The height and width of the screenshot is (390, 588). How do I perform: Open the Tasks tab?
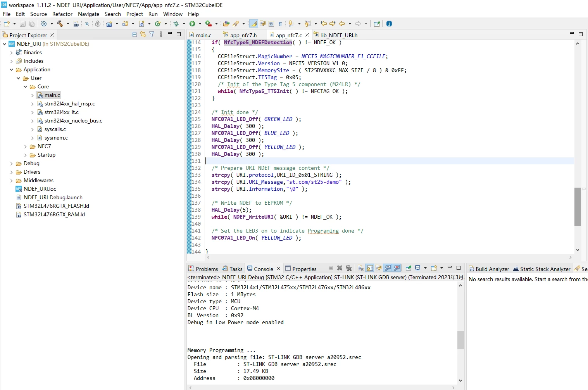(x=233, y=269)
